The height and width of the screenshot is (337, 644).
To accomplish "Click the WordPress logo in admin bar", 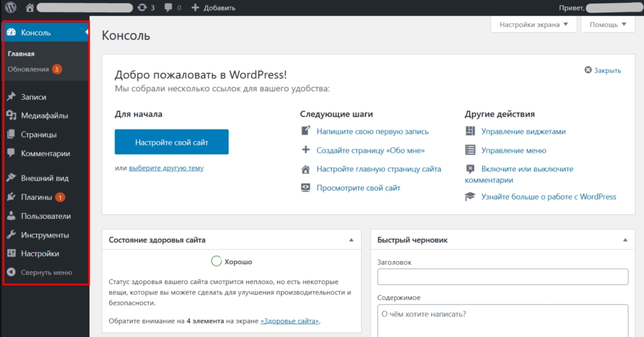I will pyautogui.click(x=11, y=8).
